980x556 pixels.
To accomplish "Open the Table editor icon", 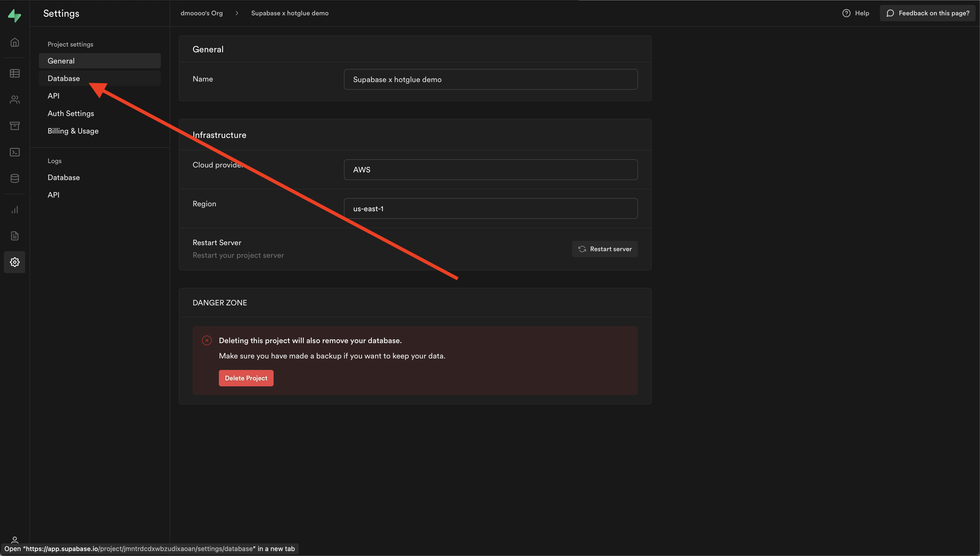I will point(15,73).
